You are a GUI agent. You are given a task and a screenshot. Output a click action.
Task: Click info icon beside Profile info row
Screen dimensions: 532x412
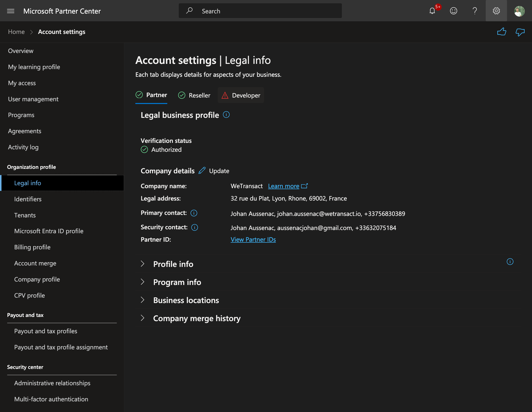pos(510,261)
